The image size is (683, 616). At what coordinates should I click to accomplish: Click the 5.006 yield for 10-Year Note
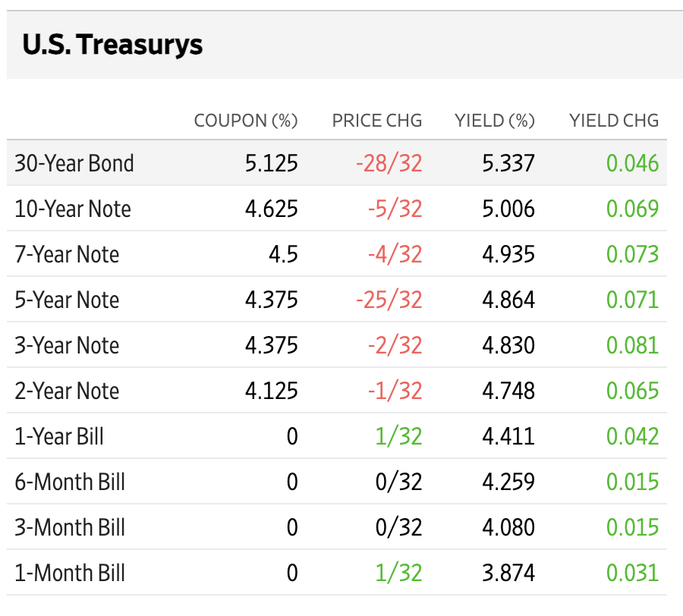point(508,209)
